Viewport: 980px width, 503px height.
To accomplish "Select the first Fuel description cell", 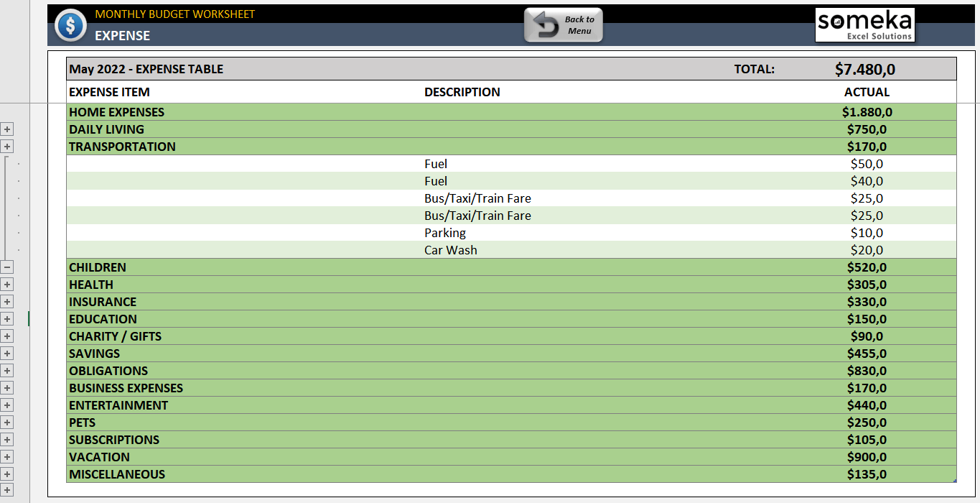I will (x=435, y=163).
